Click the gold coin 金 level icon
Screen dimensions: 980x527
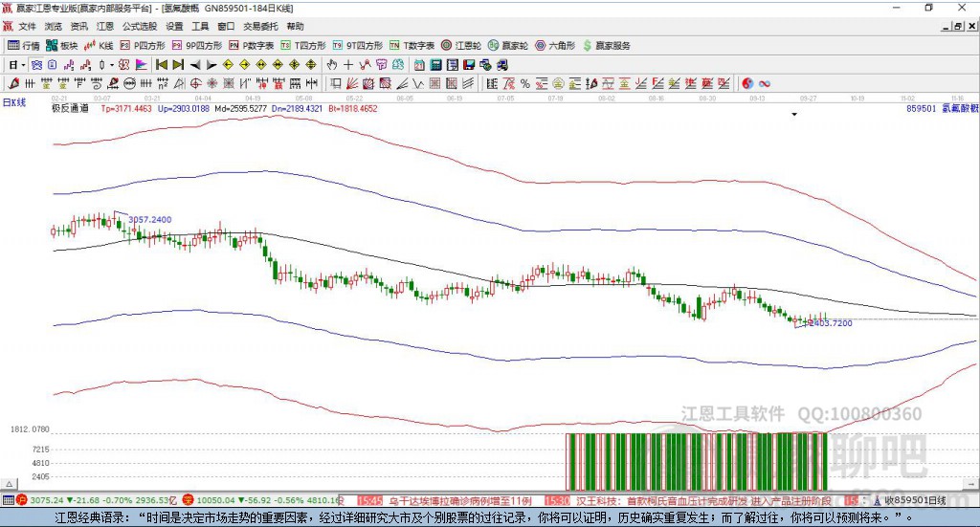(x=558, y=83)
